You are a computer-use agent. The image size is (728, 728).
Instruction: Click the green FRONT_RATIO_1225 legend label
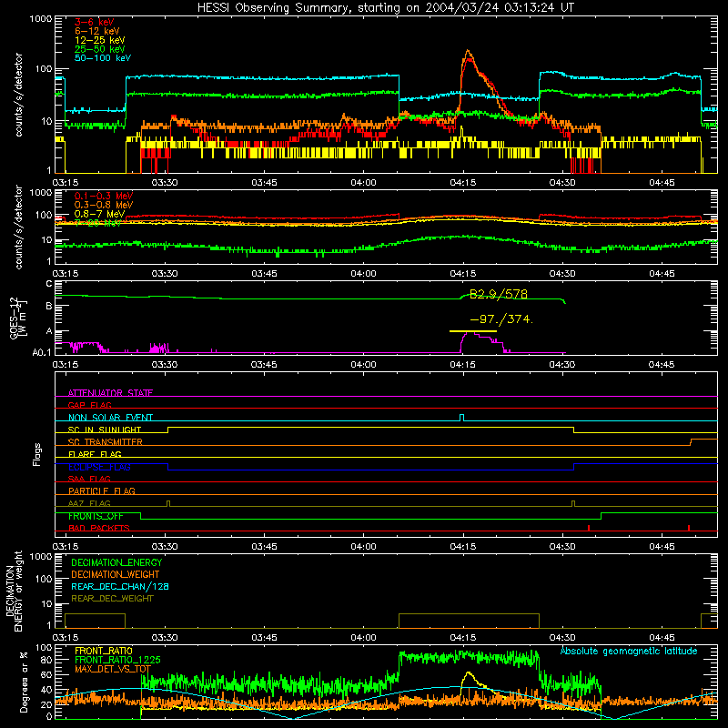[x=117, y=660]
